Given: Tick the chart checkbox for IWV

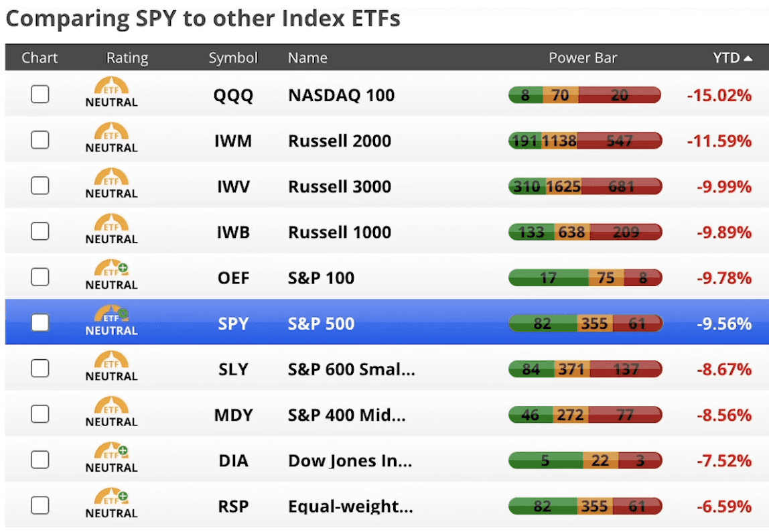Looking at the screenshot, I should click(40, 186).
